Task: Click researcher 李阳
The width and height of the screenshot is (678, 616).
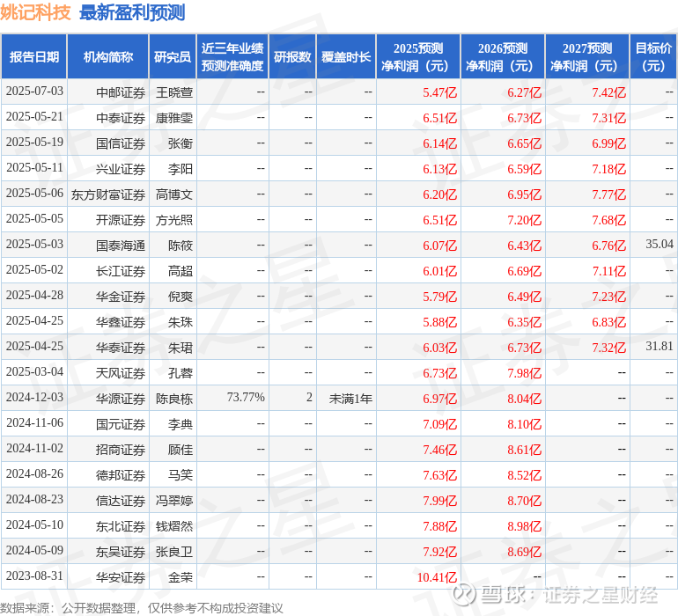Action: [181, 169]
